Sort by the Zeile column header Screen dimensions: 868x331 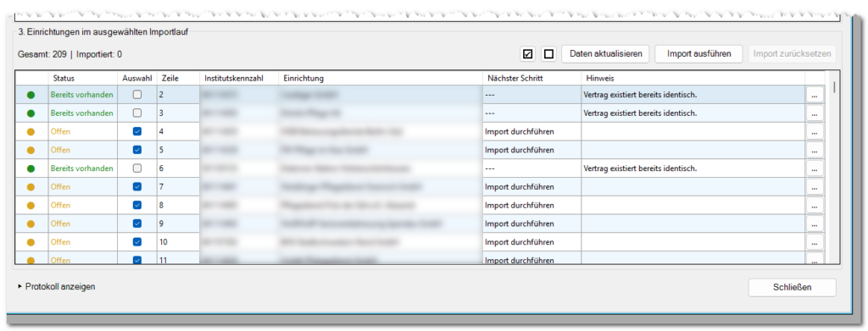coord(178,78)
